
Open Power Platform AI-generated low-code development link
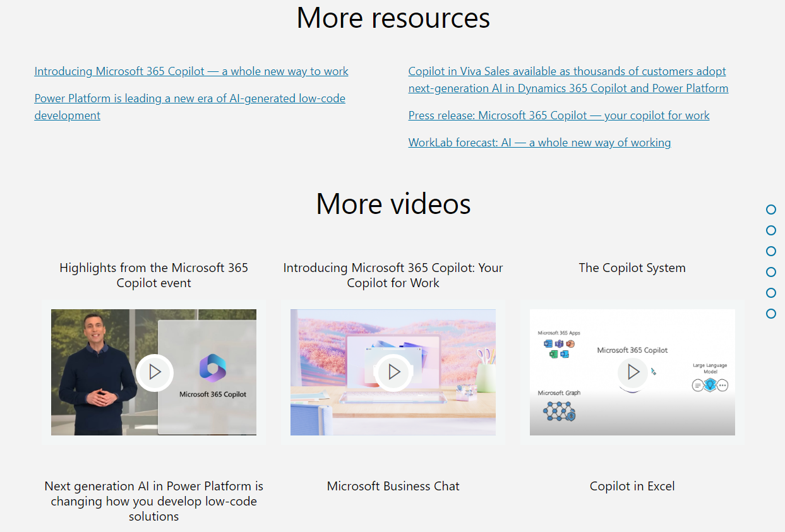[189, 107]
